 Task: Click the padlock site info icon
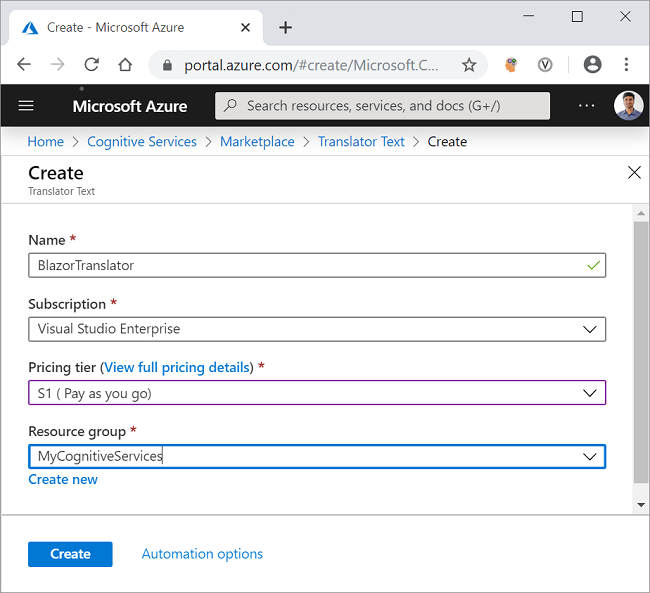click(x=167, y=65)
